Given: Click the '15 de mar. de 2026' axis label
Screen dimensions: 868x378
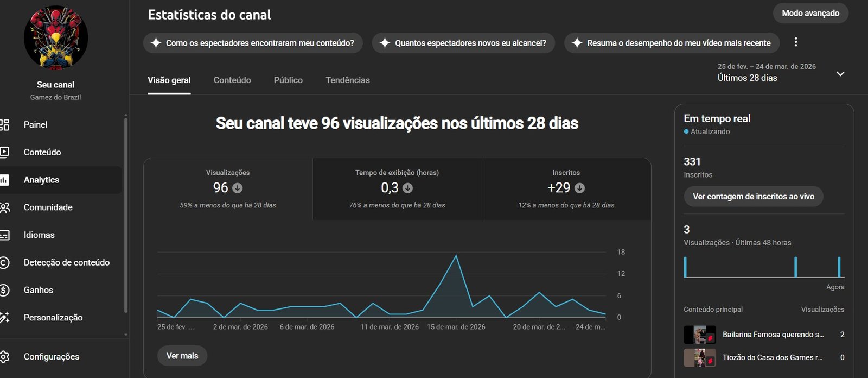Looking at the screenshot, I should point(456,327).
